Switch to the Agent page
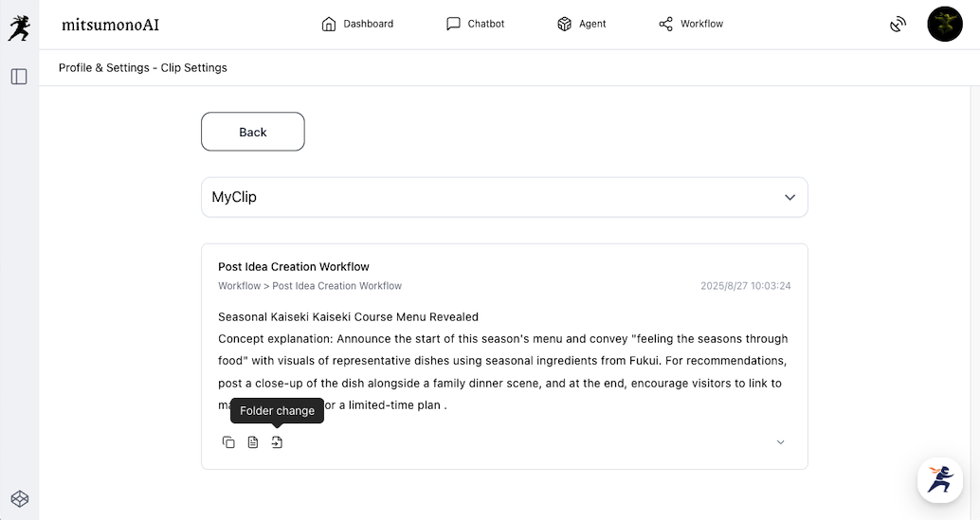This screenshot has width=980, height=520. (x=582, y=24)
